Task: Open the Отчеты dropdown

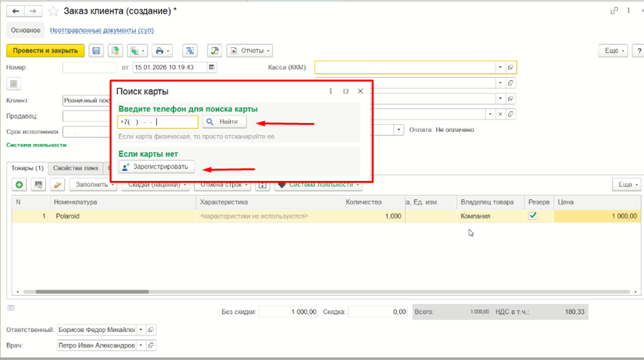Action: click(250, 51)
